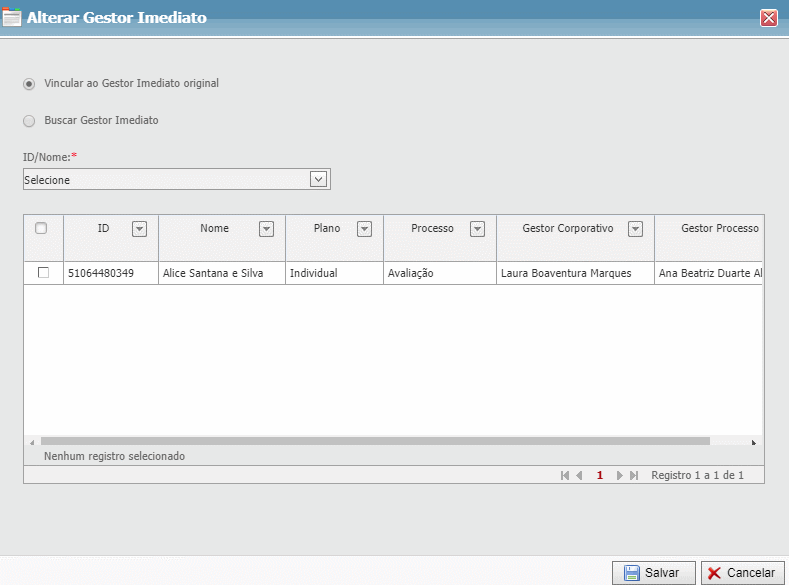789x585 pixels.
Task: Click the Cancelar button
Action: [x=742, y=573]
